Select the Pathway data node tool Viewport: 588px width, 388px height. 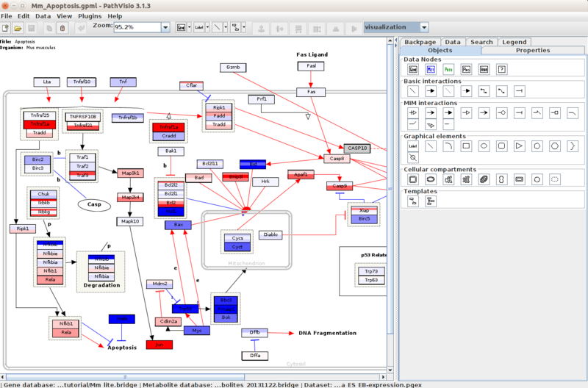448,69
